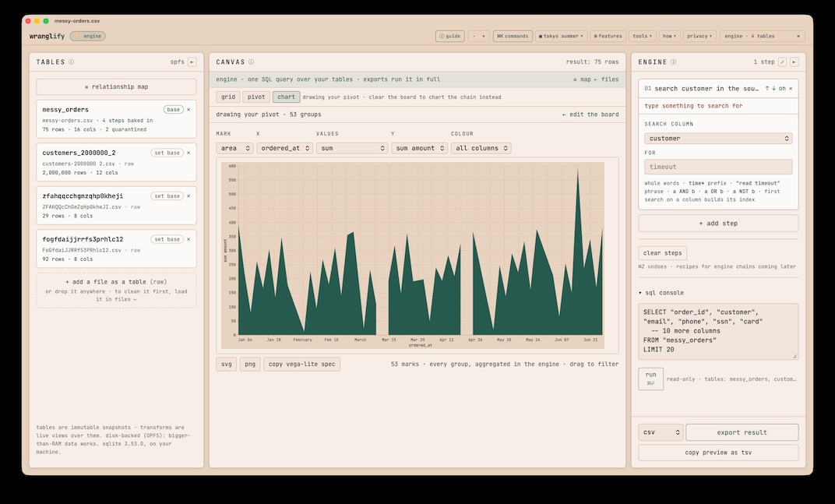Collapse the Tables panel with arrow icon
Image resolution: width=835 pixels, height=504 pixels.
tap(192, 62)
